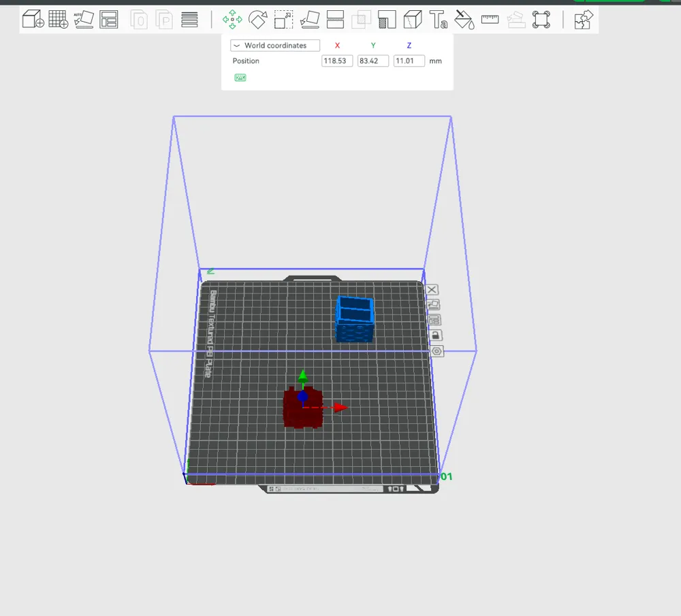Open the World coordinates dropdown
The image size is (681, 616).
pos(275,46)
